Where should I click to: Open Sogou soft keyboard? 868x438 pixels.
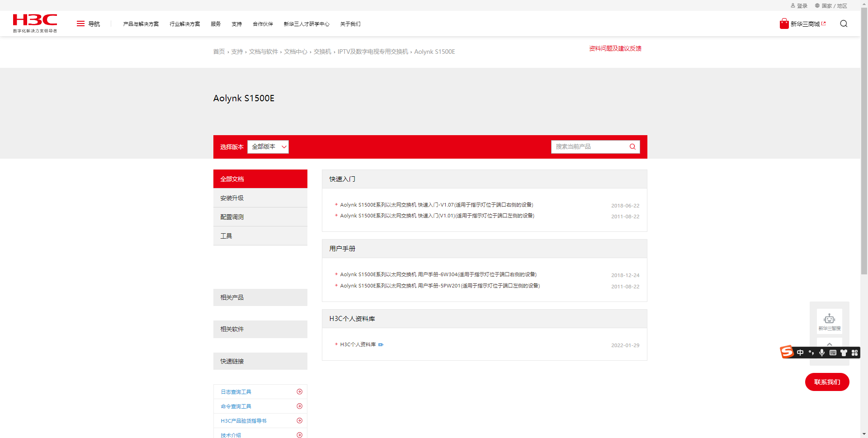833,353
